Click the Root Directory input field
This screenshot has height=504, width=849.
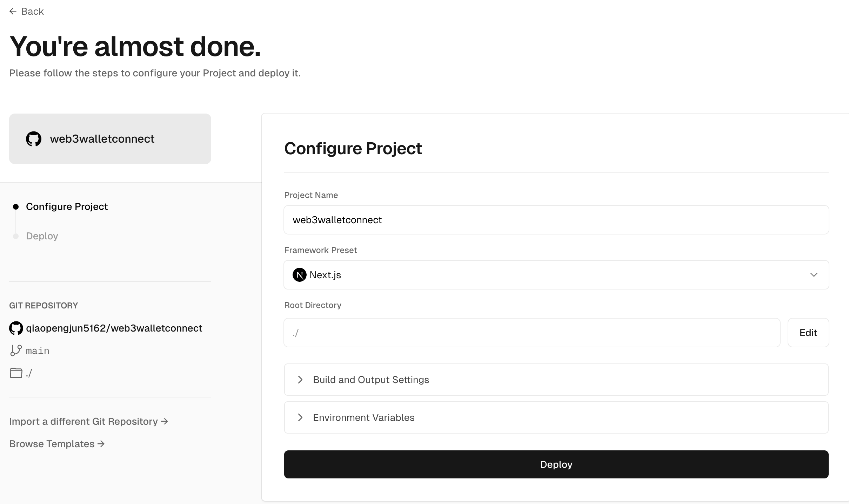[532, 333]
